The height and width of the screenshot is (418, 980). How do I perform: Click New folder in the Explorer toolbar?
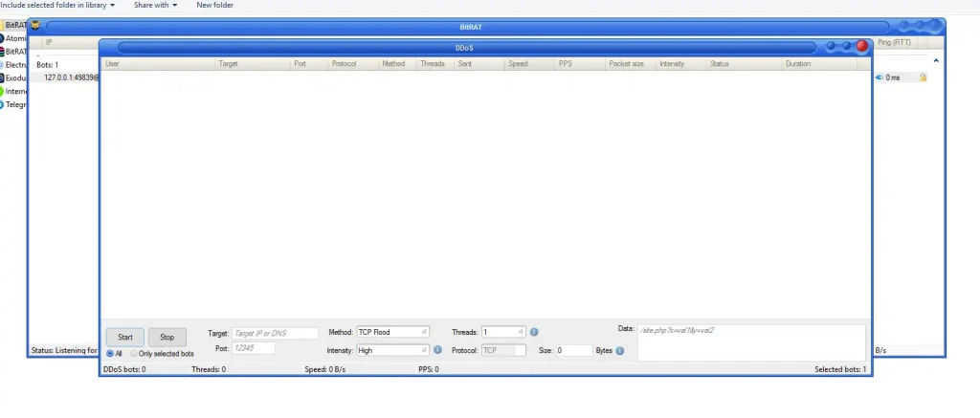tap(214, 6)
